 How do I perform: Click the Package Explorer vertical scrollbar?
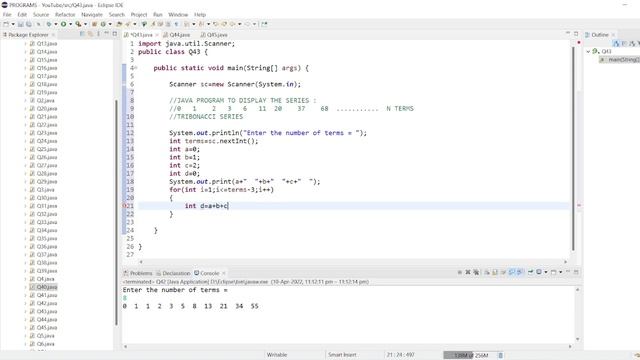click(116, 212)
